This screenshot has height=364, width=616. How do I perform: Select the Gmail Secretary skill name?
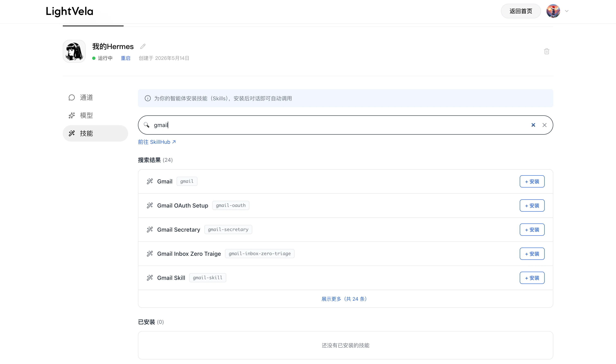[x=179, y=230]
